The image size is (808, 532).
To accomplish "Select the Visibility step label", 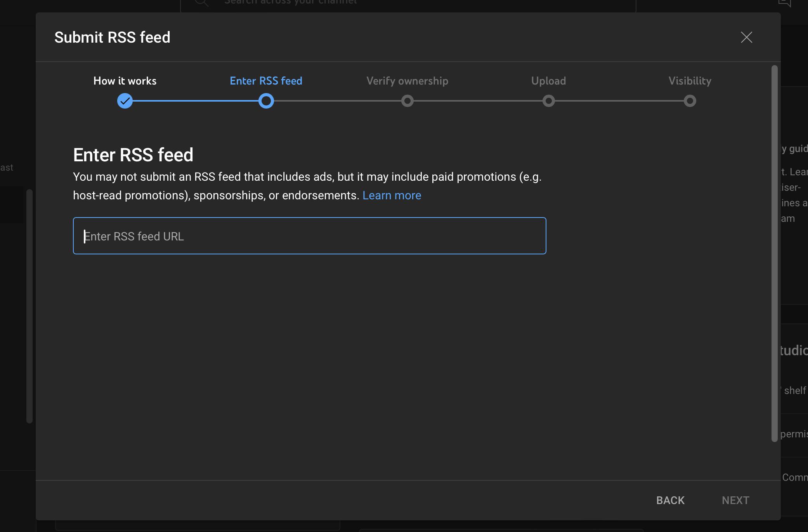I will pyautogui.click(x=690, y=81).
